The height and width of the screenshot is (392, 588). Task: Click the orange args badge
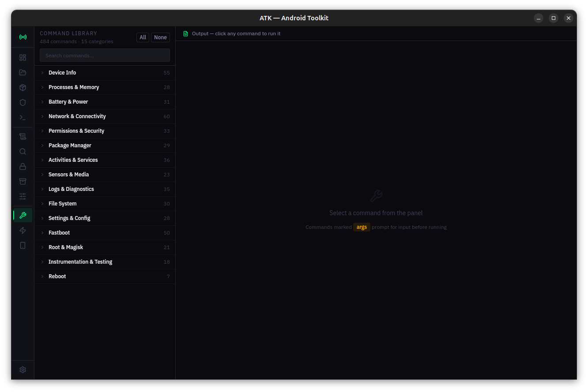coord(362,227)
